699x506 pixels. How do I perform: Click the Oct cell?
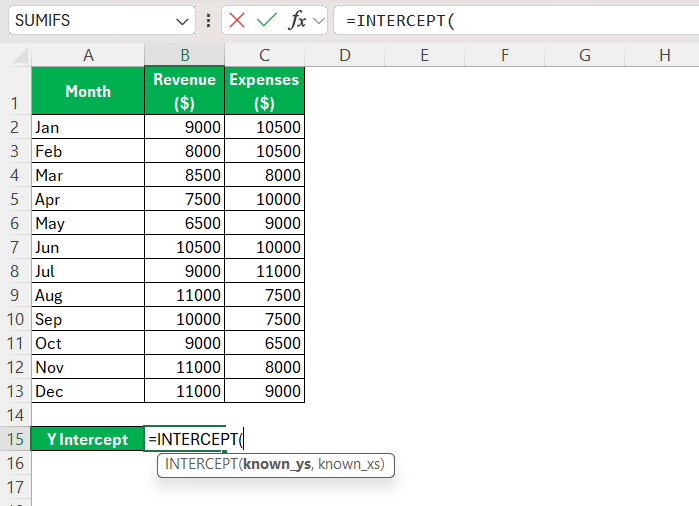(88, 343)
